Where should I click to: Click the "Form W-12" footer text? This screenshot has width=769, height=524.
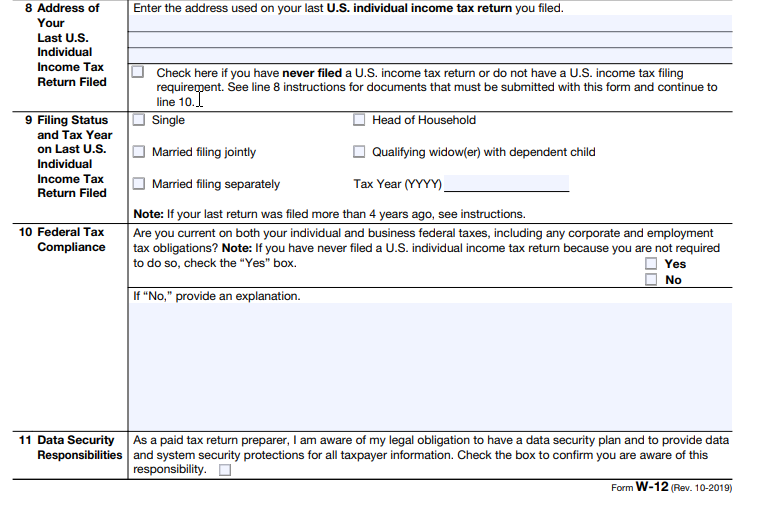click(x=671, y=487)
